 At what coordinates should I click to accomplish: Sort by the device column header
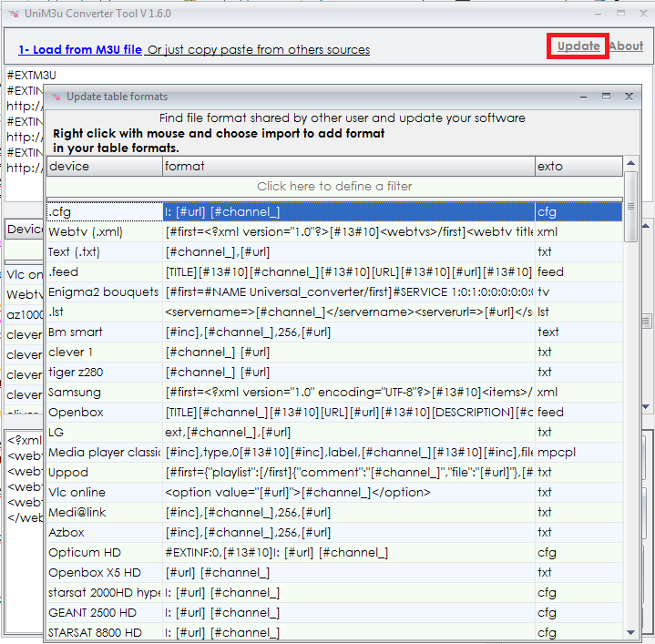(x=105, y=166)
